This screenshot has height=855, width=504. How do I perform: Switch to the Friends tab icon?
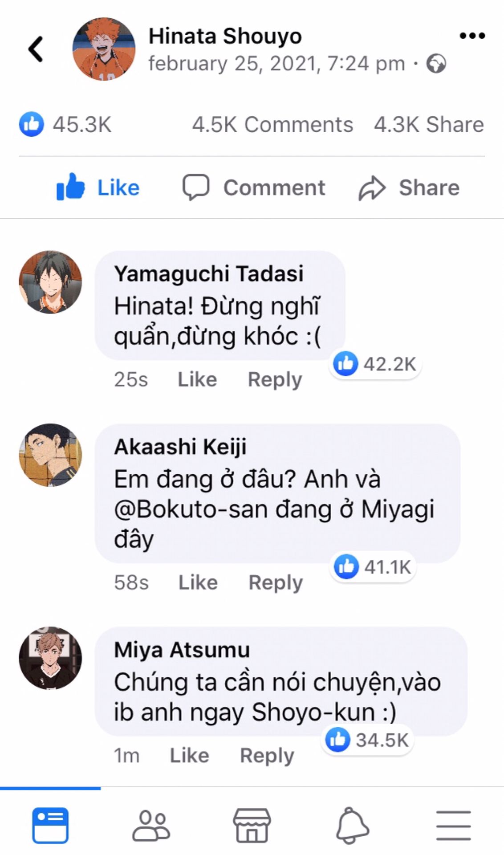[x=151, y=825]
